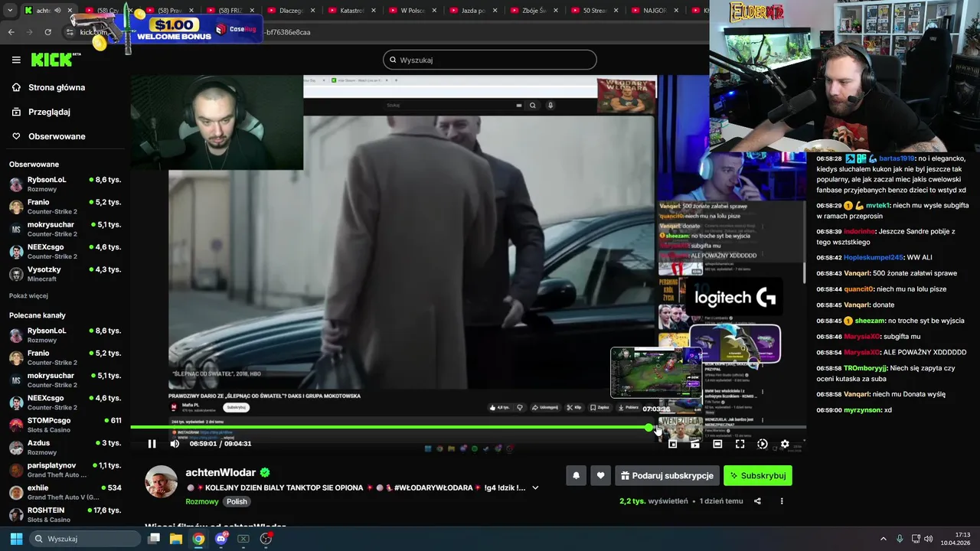Reload the browser page

tap(47, 32)
